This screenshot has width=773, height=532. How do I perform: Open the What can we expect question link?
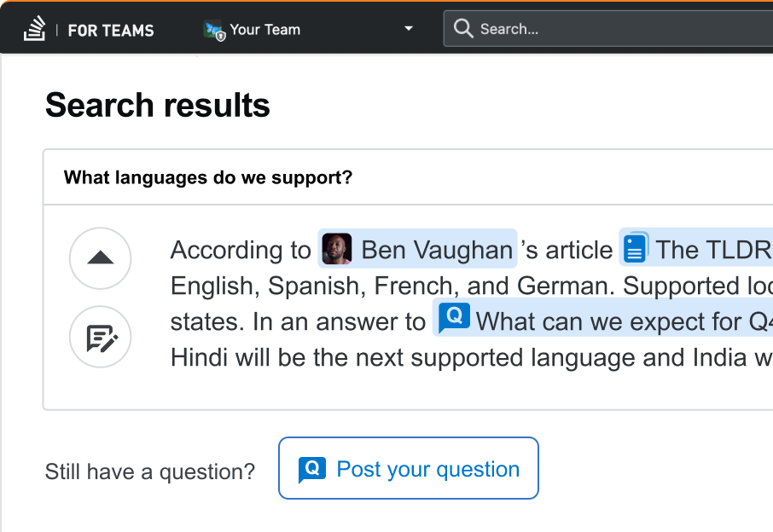click(x=603, y=318)
